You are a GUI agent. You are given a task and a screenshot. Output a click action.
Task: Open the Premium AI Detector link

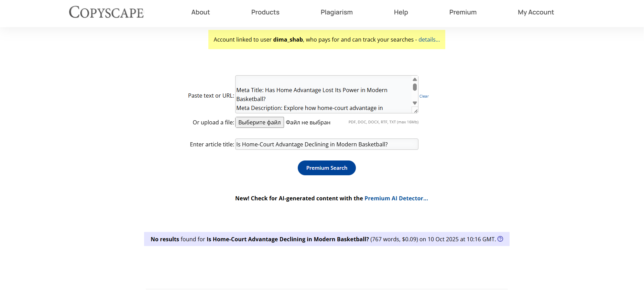pos(396,198)
